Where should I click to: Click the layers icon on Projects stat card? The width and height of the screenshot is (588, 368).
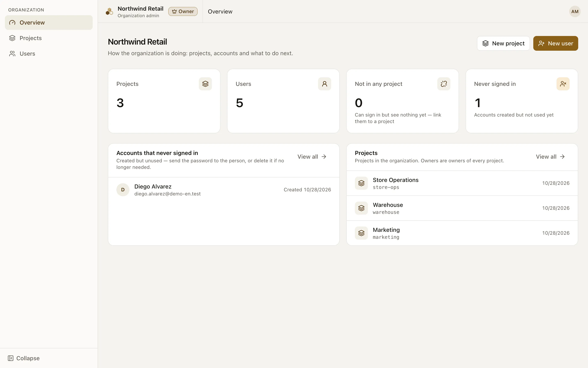(205, 84)
